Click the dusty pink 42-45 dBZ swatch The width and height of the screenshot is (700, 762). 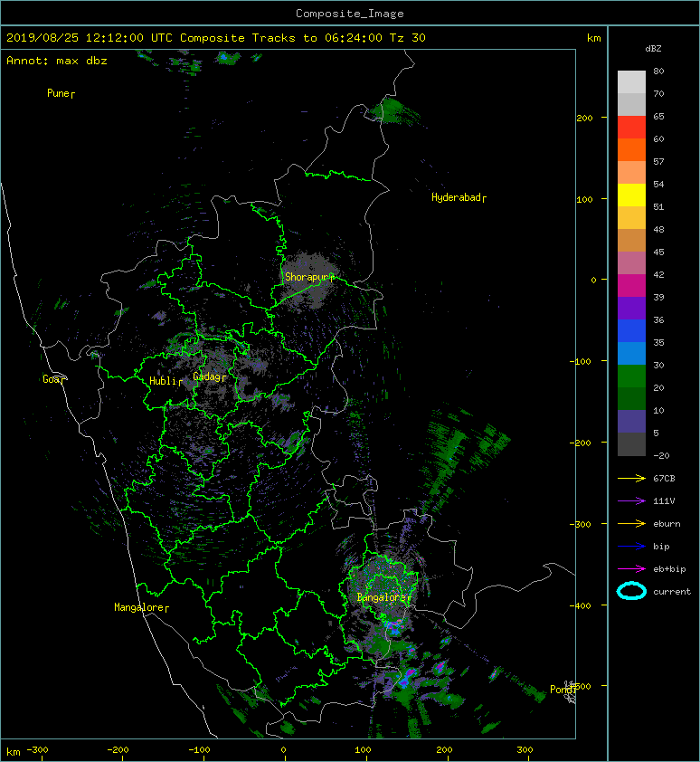coord(631,262)
